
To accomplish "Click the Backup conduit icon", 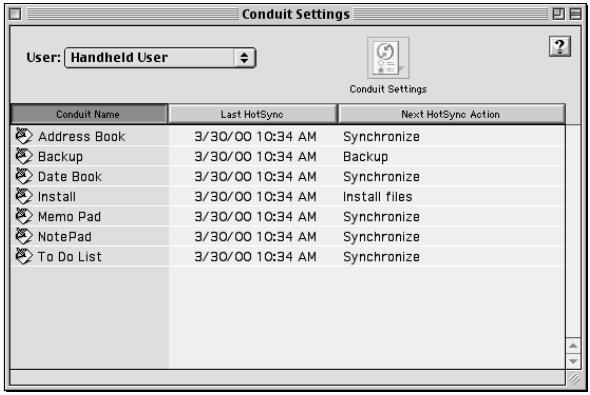I will pyautogui.click(x=24, y=156).
